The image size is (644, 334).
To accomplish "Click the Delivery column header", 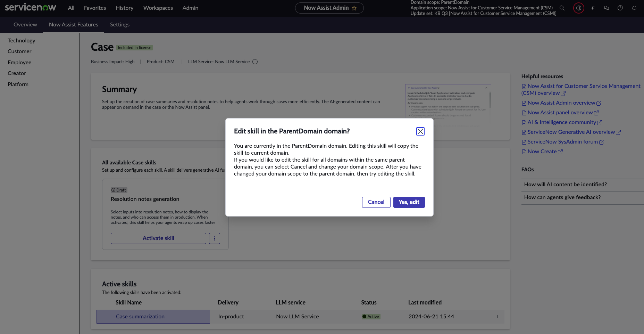I will coord(228,303).
